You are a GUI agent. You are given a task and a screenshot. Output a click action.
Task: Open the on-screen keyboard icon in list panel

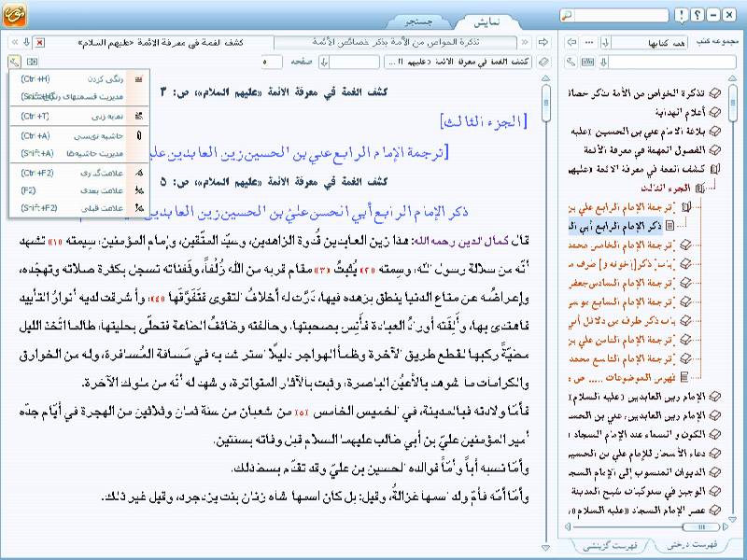588,62
